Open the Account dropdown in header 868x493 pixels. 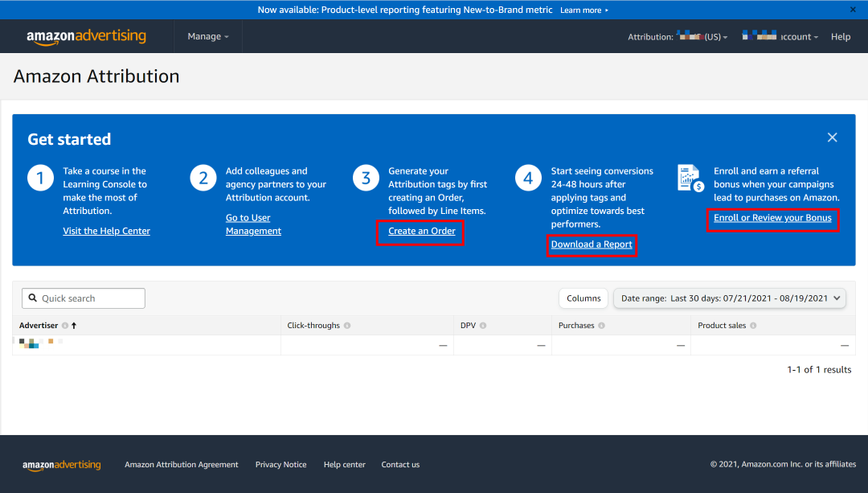780,36
